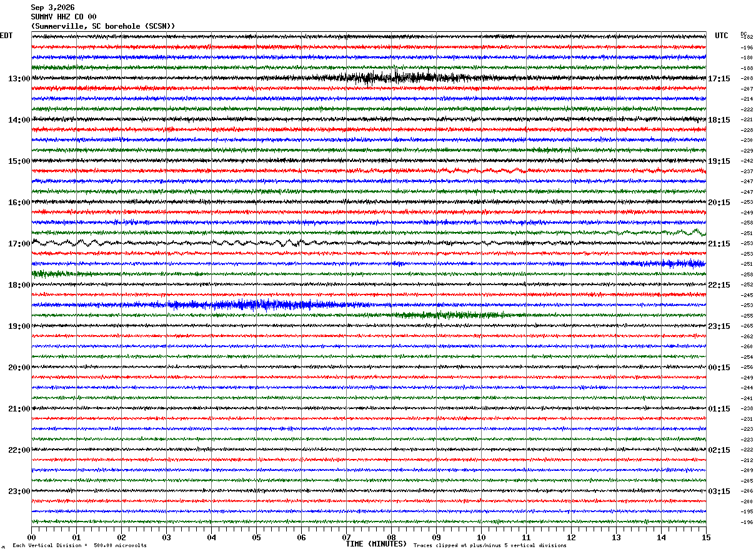Click the 17:15 UTC time label
This screenshot has width=756, height=554.
[x=719, y=79]
